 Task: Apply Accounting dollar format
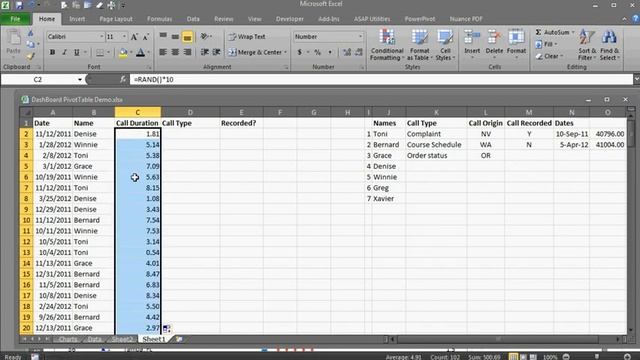click(300, 52)
